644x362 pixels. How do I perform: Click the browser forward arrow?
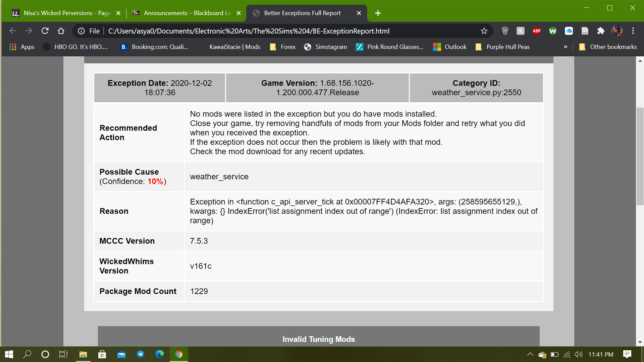[29, 31]
